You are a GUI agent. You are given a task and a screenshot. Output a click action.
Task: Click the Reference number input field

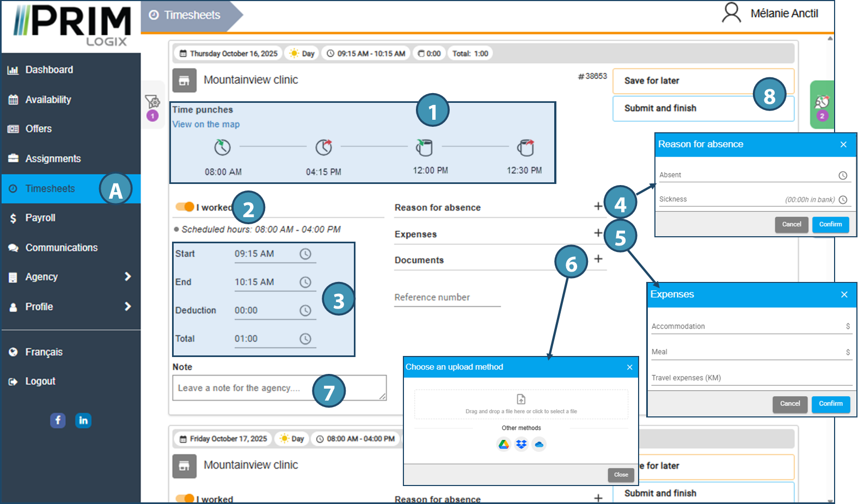[x=447, y=298]
